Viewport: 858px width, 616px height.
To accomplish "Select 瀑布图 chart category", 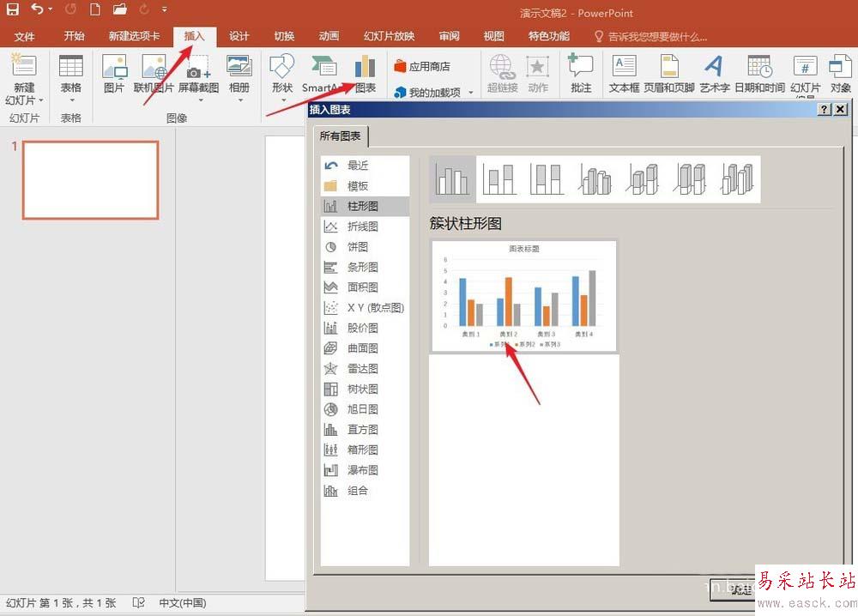I will [x=363, y=470].
